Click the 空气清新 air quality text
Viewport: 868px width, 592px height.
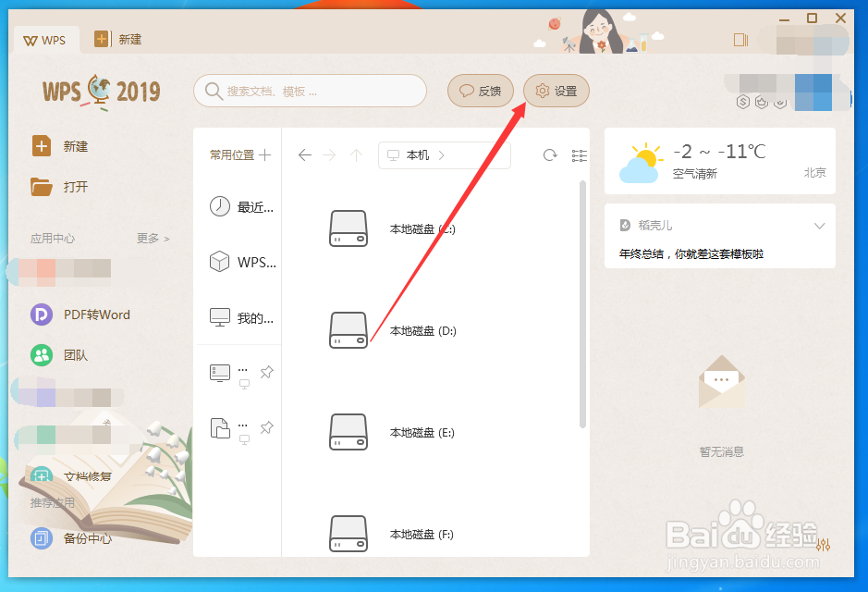pyautogui.click(x=695, y=174)
